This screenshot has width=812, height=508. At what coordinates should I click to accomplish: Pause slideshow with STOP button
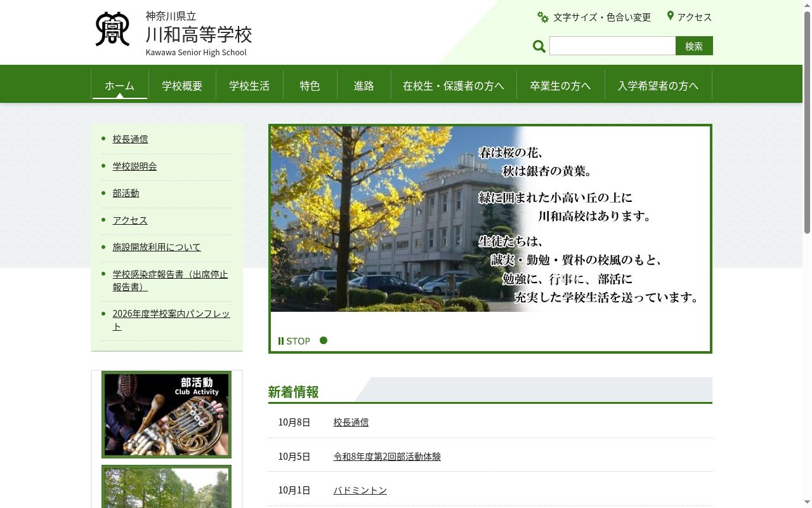pyautogui.click(x=294, y=341)
